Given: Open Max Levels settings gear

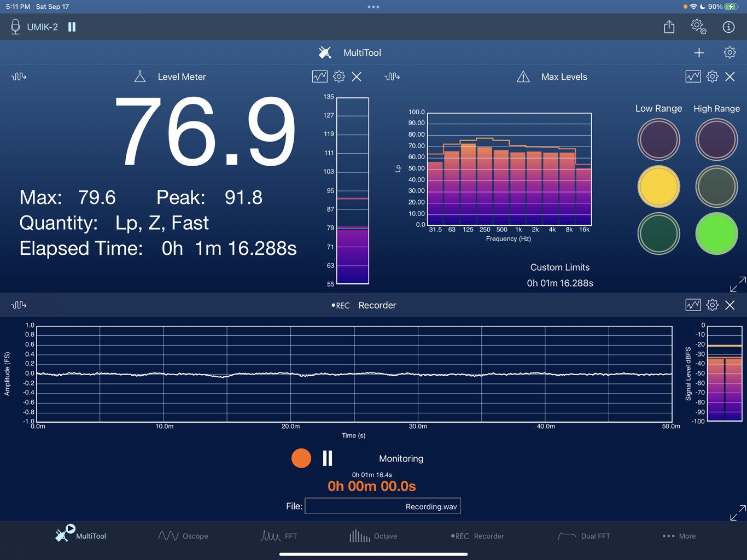Looking at the screenshot, I should tap(712, 77).
